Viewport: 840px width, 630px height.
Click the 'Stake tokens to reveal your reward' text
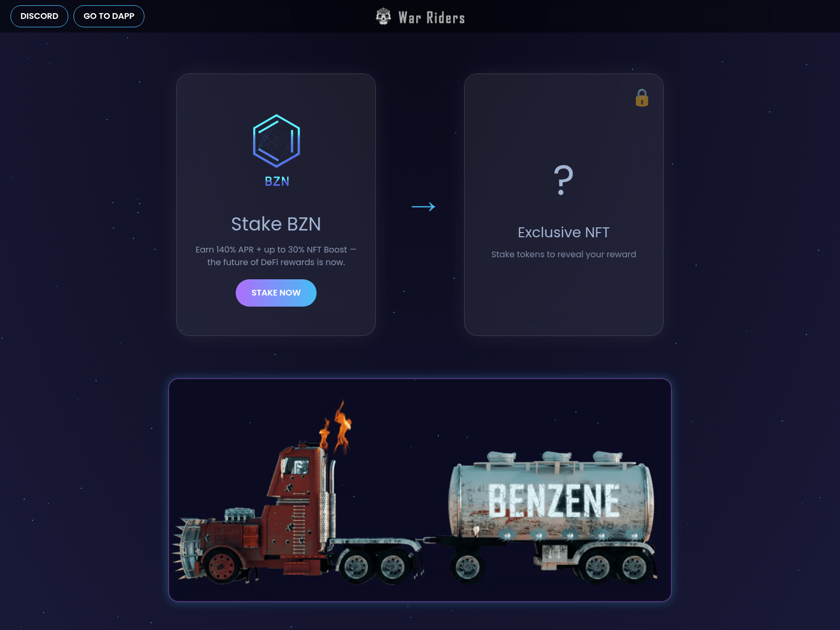(x=563, y=255)
